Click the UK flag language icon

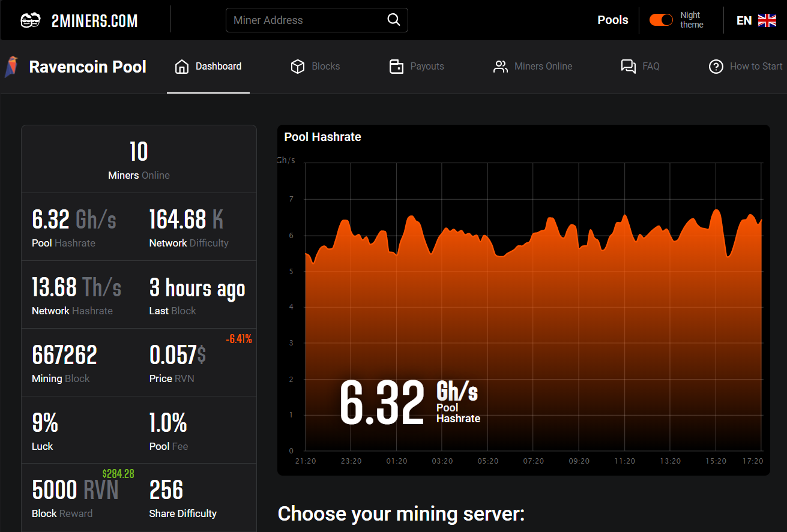click(767, 20)
